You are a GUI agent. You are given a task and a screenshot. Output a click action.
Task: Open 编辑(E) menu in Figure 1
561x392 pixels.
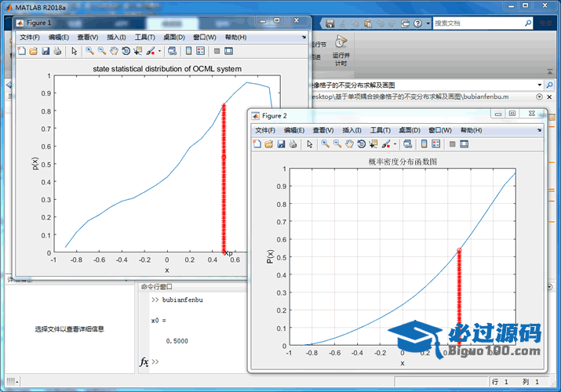point(59,37)
